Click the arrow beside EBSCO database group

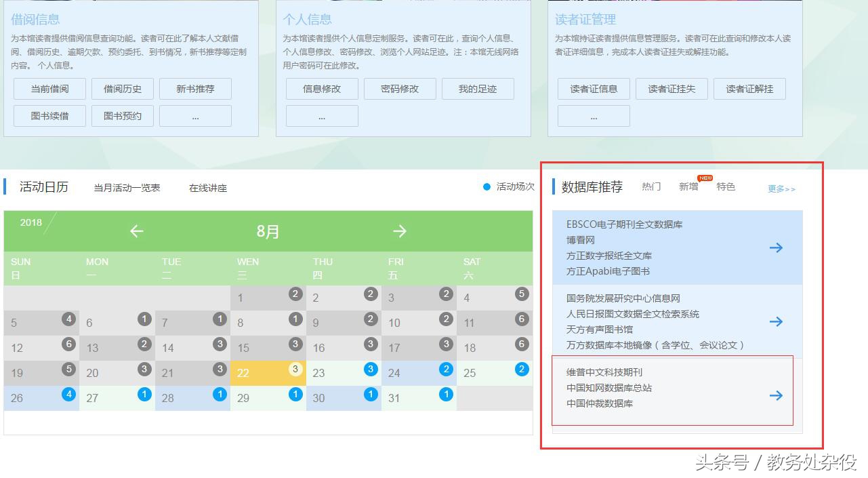pos(776,247)
